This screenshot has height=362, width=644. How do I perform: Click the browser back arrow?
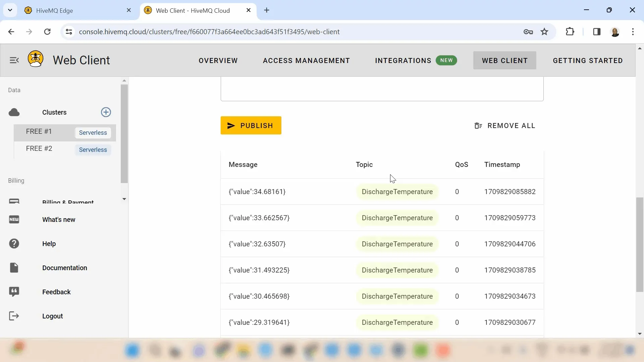click(x=11, y=32)
